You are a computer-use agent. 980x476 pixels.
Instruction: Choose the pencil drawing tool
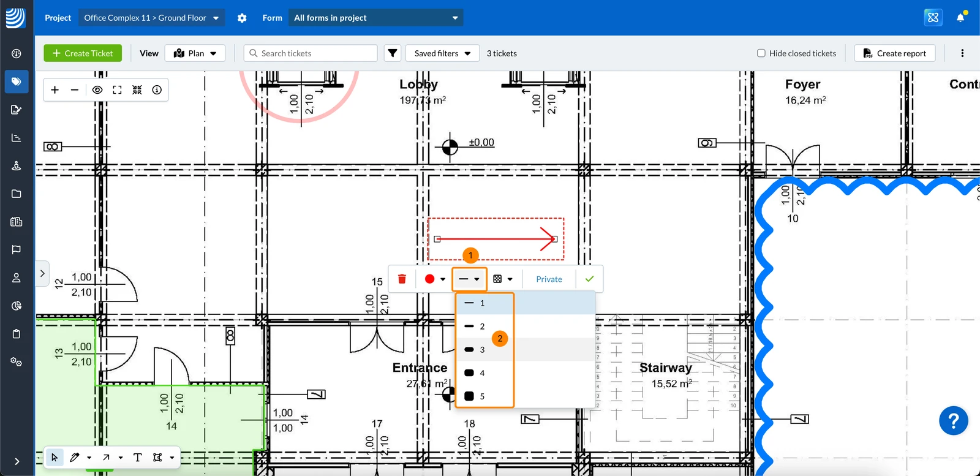[75, 458]
